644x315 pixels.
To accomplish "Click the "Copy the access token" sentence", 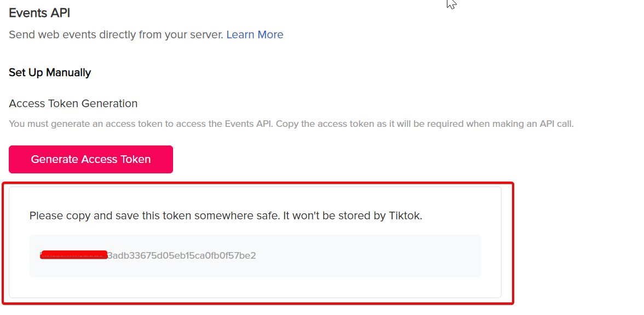I will coord(425,124).
